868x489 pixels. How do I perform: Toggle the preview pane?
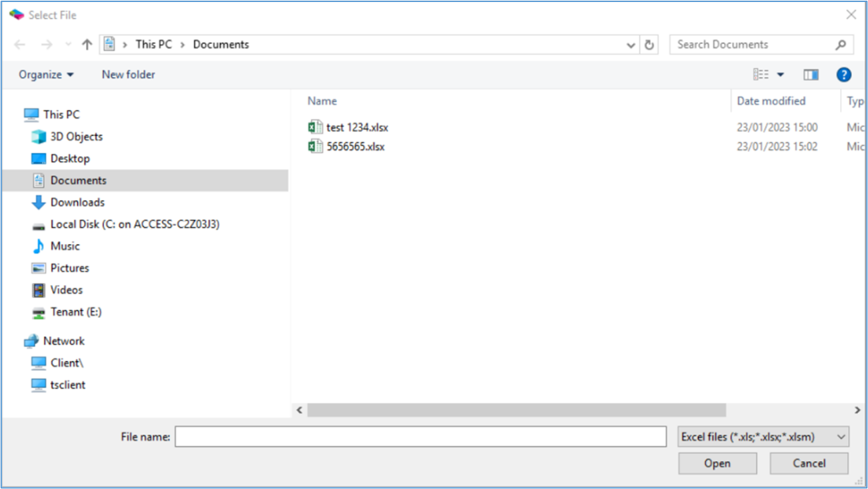[811, 74]
